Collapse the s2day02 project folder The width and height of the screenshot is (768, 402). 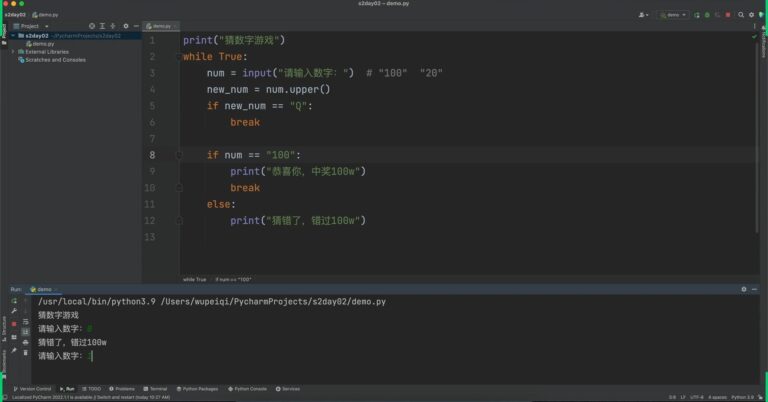click(13, 36)
